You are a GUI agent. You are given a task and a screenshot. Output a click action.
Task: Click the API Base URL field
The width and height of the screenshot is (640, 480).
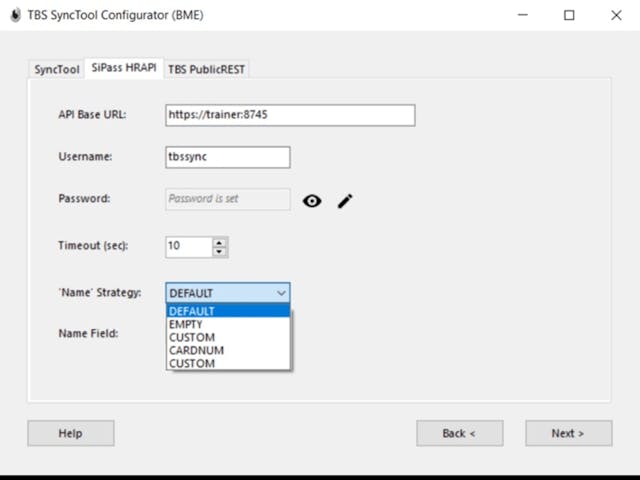(x=290, y=115)
